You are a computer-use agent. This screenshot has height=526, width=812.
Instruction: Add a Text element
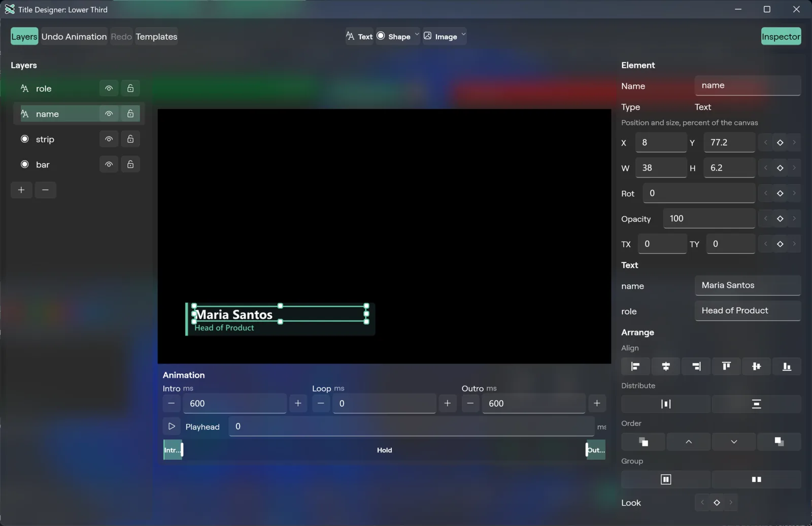359,37
